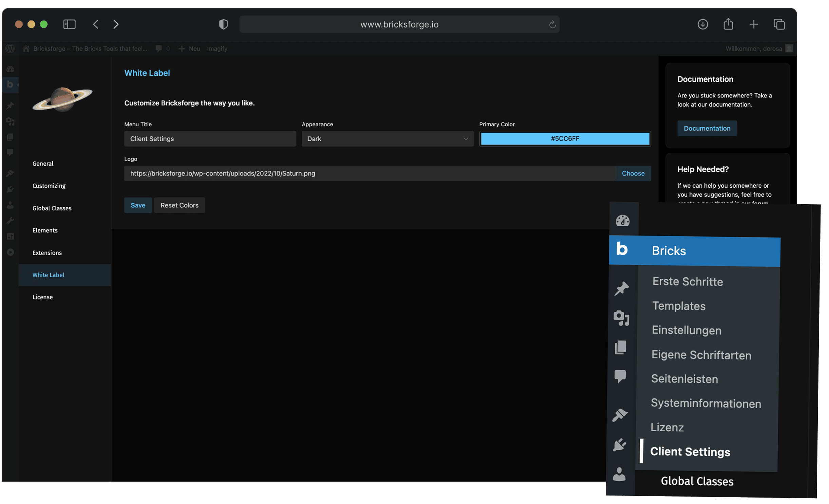The image size is (829, 504).
Task: Click the Menu Title input field
Action: coord(210,138)
